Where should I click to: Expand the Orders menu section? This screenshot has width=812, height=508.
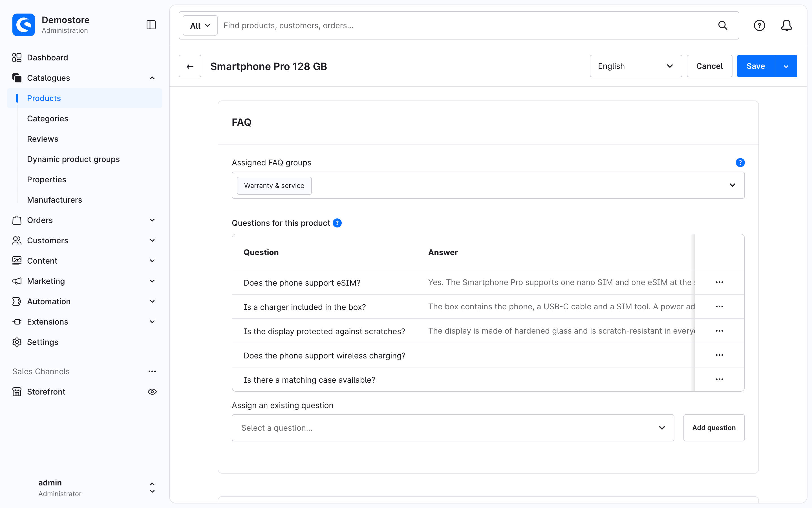pyautogui.click(x=152, y=220)
